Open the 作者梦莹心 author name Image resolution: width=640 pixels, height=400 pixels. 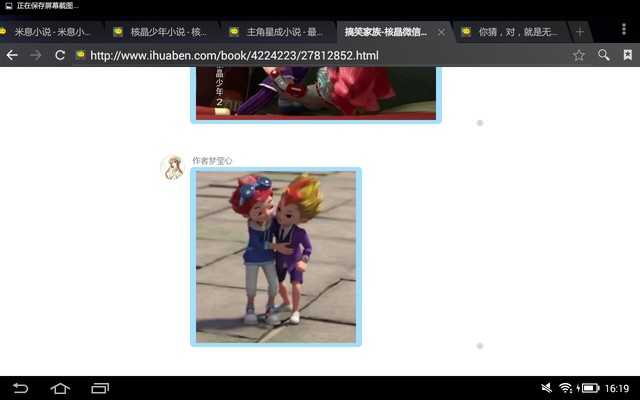(x=212, y=161)
